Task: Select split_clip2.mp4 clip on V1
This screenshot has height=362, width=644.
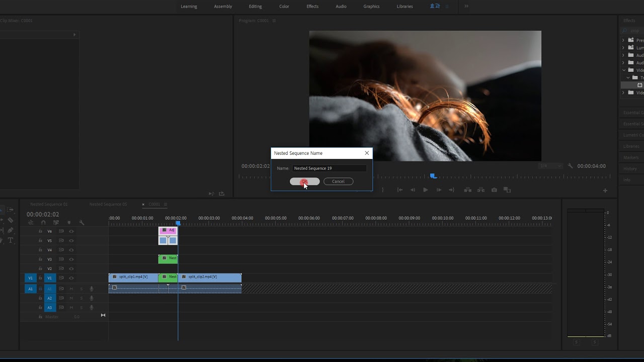Action: pyautogui.click(x=210, y=277)
